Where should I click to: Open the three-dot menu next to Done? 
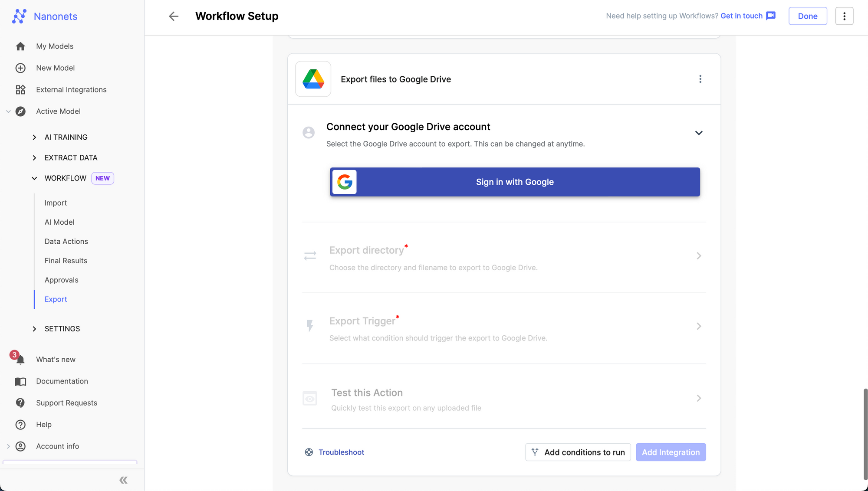[x=844, y=16]
